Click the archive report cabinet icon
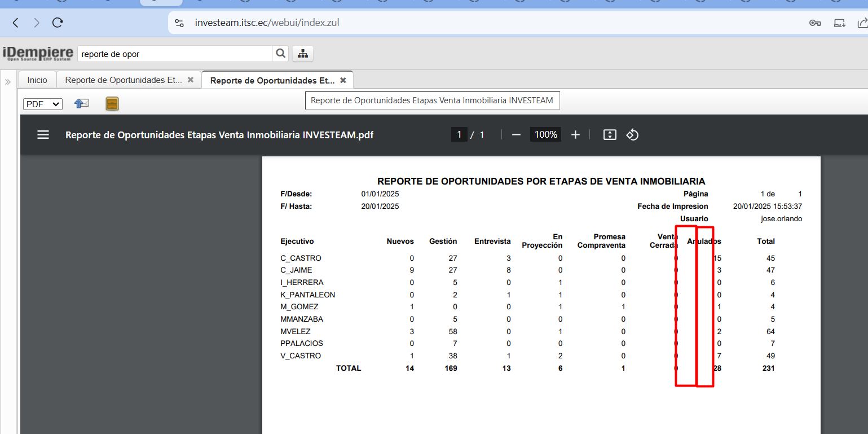The width and height of the screenshot is (868, 434). (x=112, y=104)
